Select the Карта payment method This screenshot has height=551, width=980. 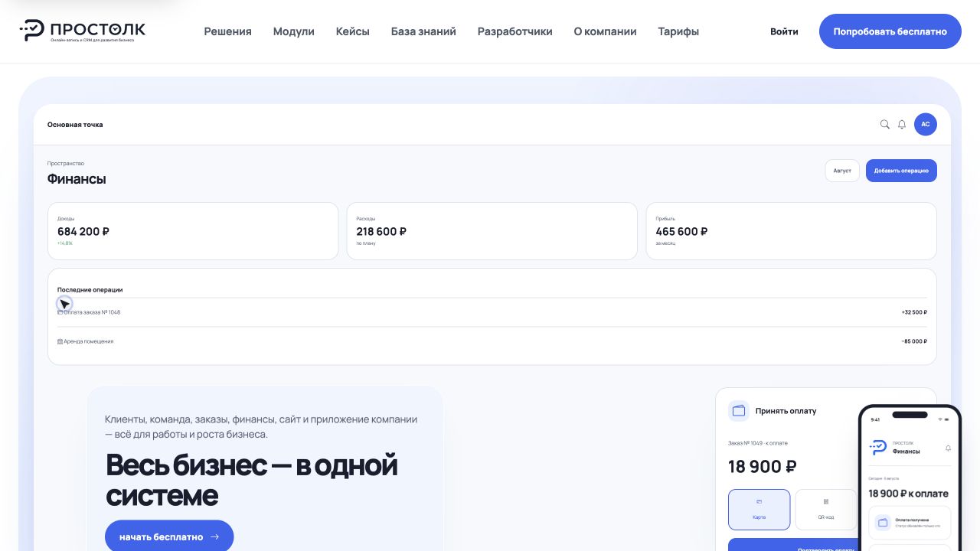[759, 510]
